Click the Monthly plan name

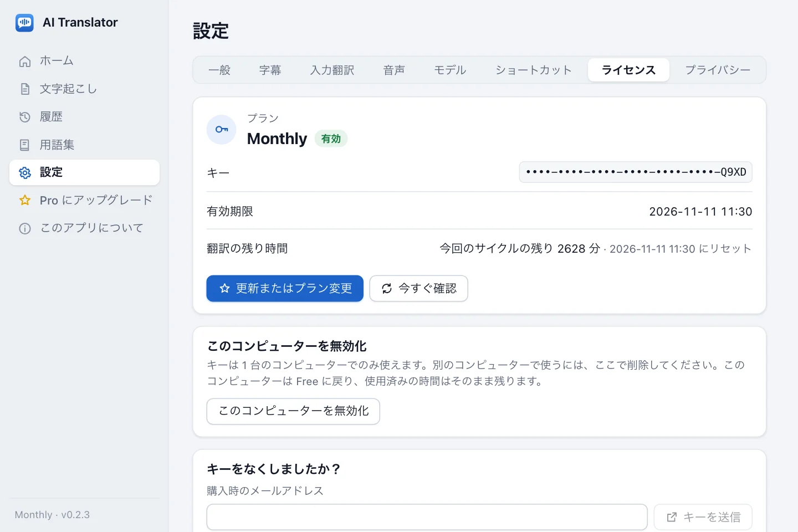pyautogui.click(x=277, y=139)
